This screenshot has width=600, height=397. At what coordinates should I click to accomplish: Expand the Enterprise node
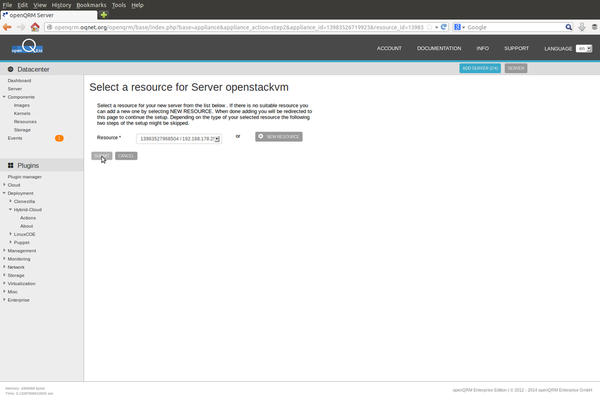coord(4,300)
